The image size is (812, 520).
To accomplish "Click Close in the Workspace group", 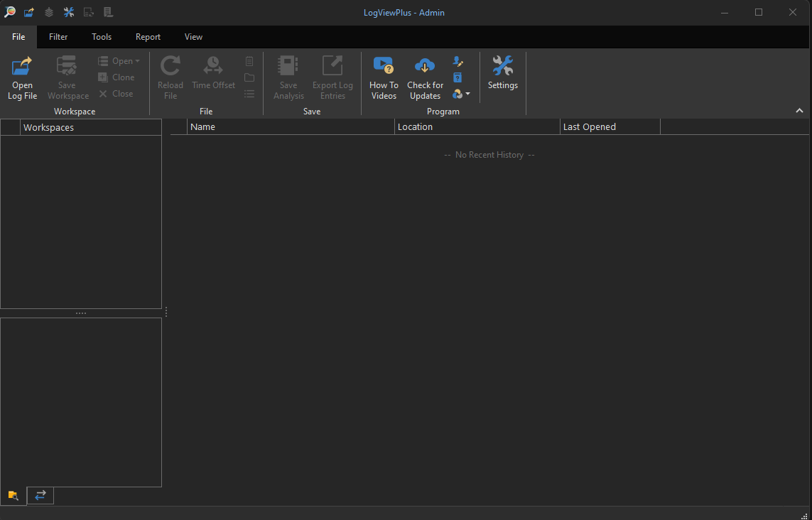I will [x=116, y=94].
